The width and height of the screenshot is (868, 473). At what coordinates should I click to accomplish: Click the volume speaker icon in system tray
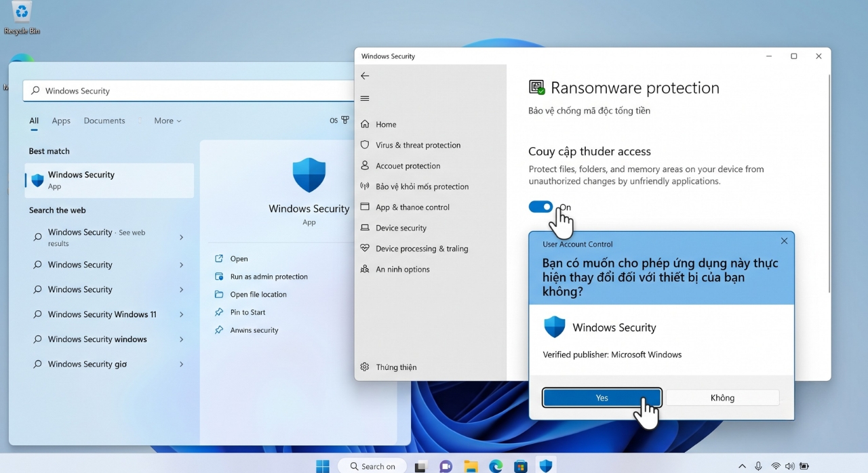(x=789, y=466)
